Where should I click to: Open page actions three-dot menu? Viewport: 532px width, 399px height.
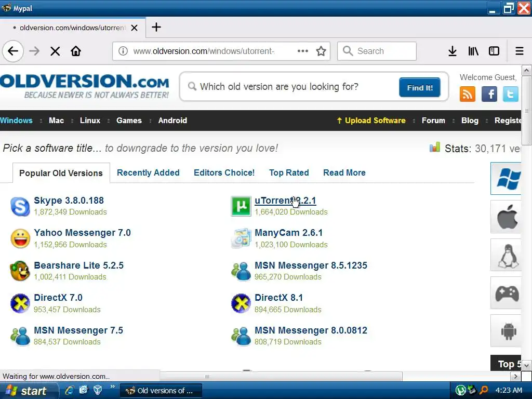tap(303, 51)
